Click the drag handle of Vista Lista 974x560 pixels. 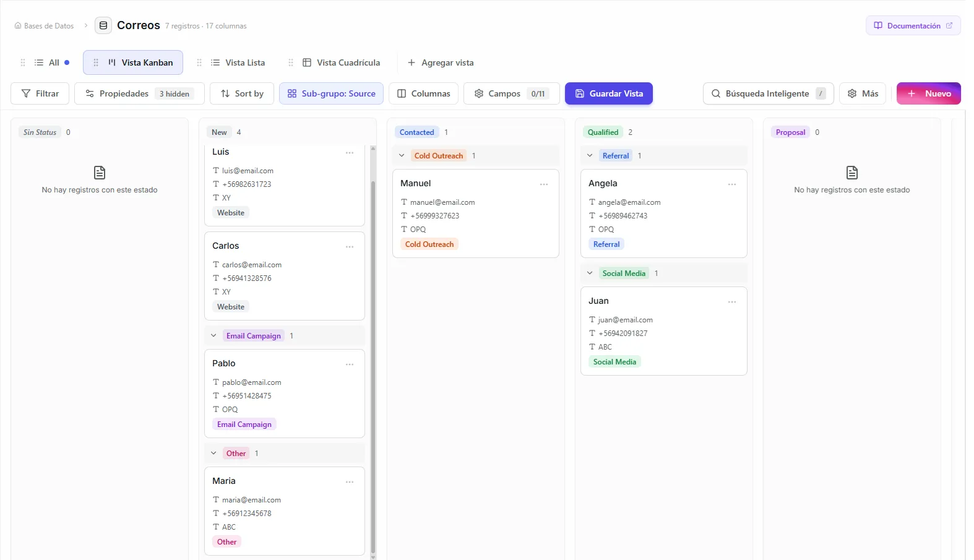click(x=199, y=62)
